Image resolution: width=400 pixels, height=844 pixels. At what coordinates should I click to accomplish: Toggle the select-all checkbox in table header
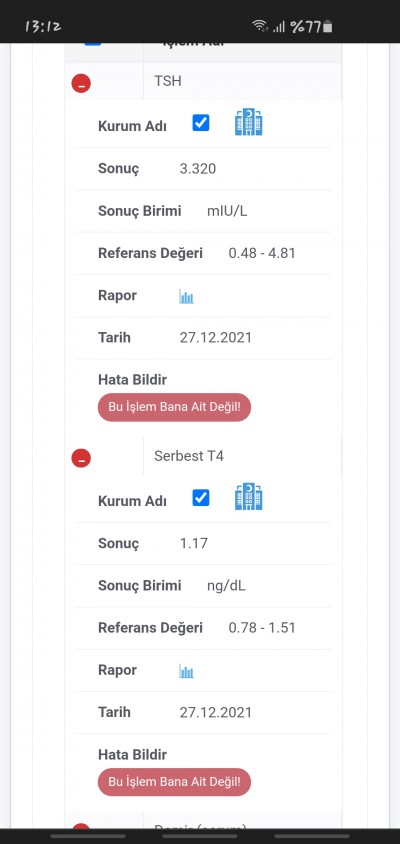[93, 43]
